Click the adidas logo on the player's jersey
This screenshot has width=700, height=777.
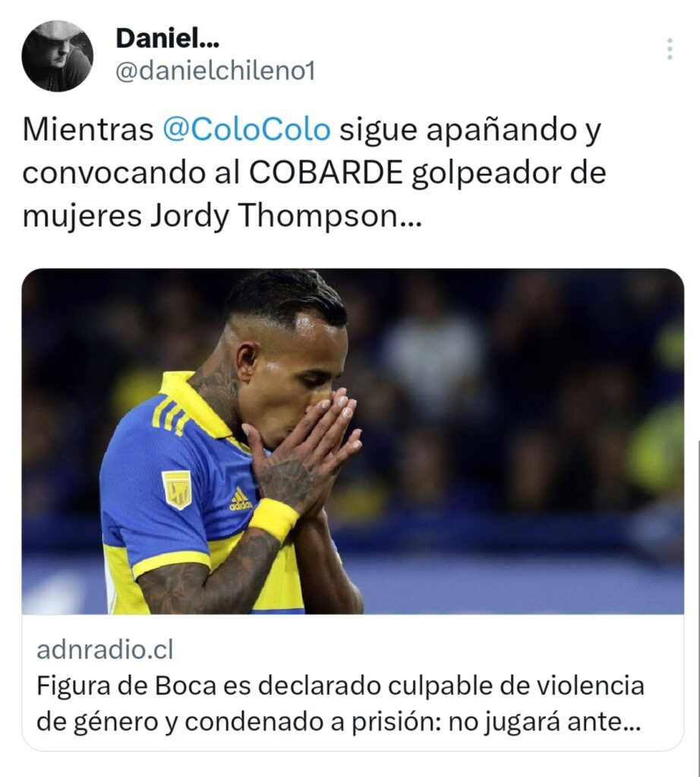pos(240,499)
